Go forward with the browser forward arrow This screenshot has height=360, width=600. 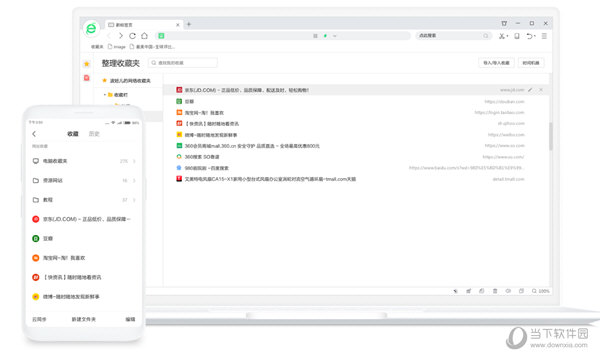121,36
